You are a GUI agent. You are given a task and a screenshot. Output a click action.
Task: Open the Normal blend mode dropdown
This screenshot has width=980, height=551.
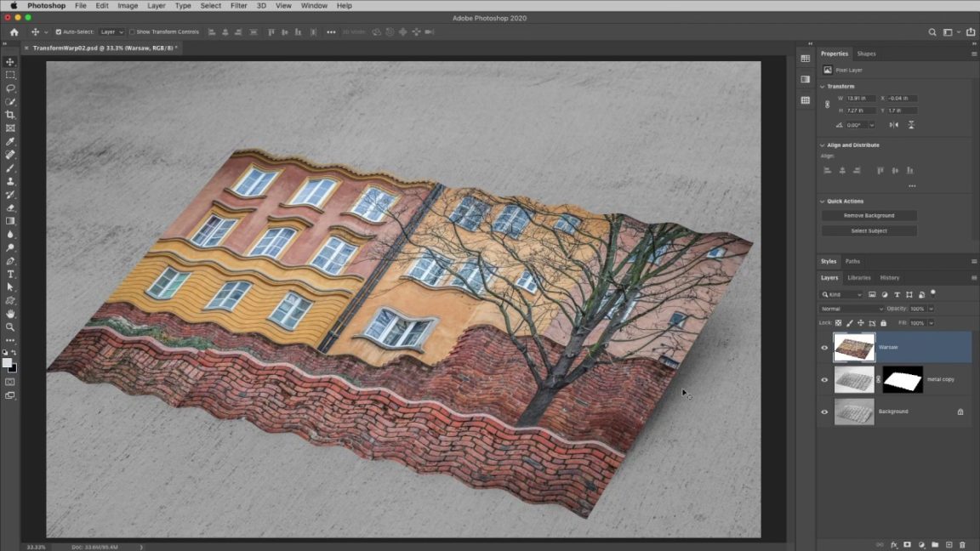pos(851,309)
